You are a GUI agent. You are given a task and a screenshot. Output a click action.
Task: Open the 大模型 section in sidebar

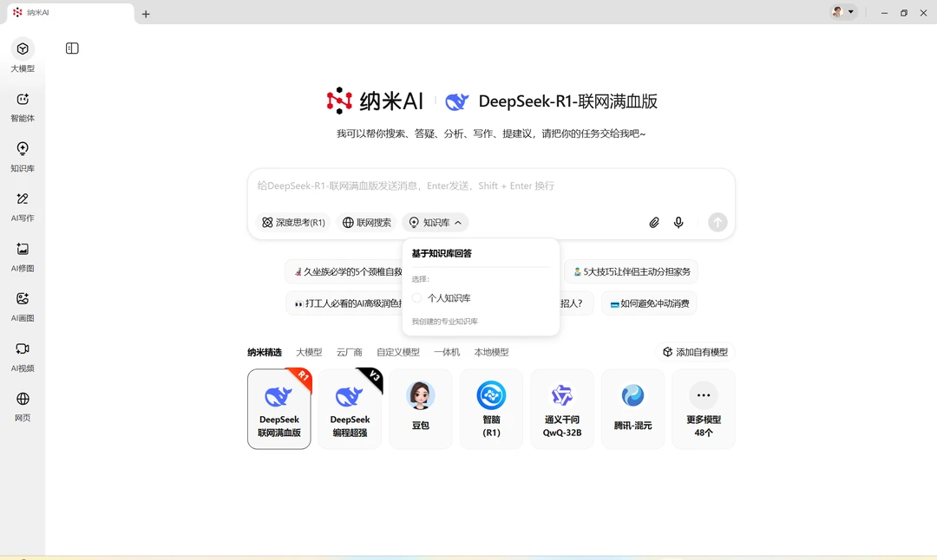tap(23, 56)
